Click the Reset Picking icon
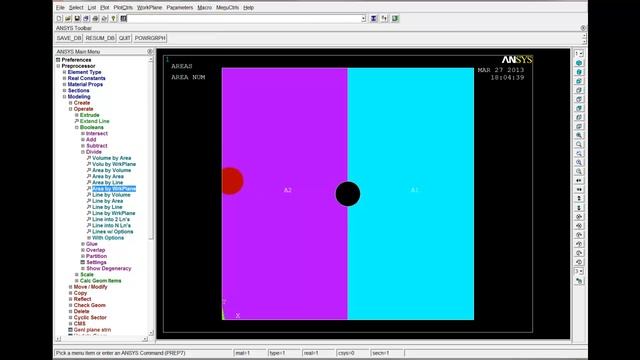640x360 pixels. click(384, 18)
